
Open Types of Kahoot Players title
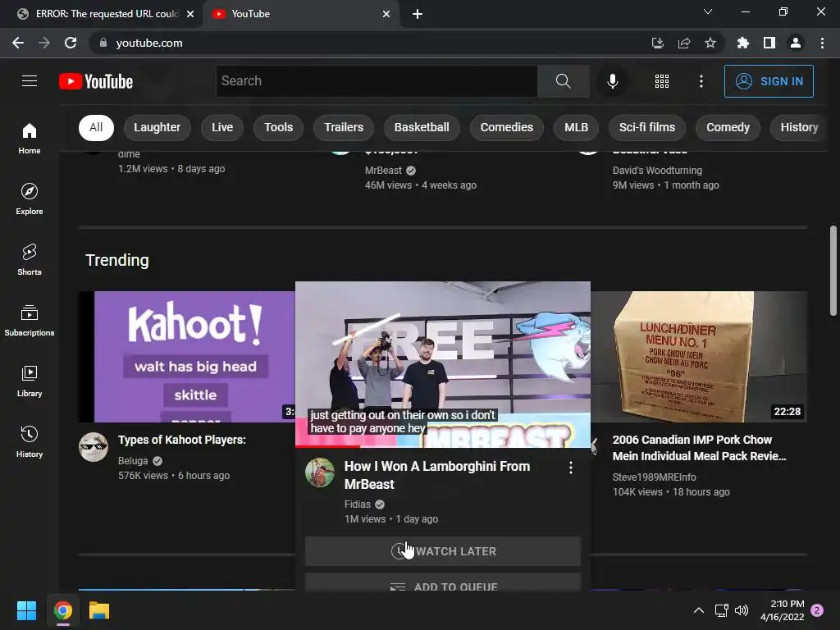pyautogui.click(x=181, y=440)
